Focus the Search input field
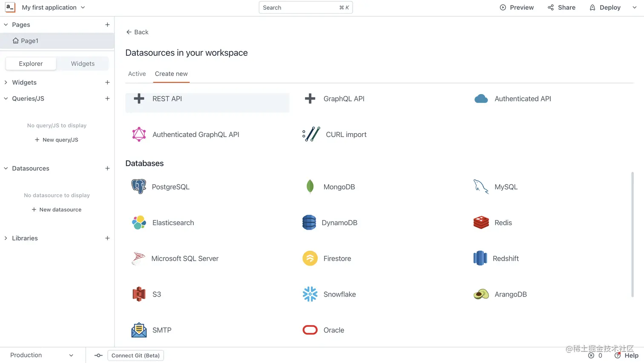 [x=306, y=8]
